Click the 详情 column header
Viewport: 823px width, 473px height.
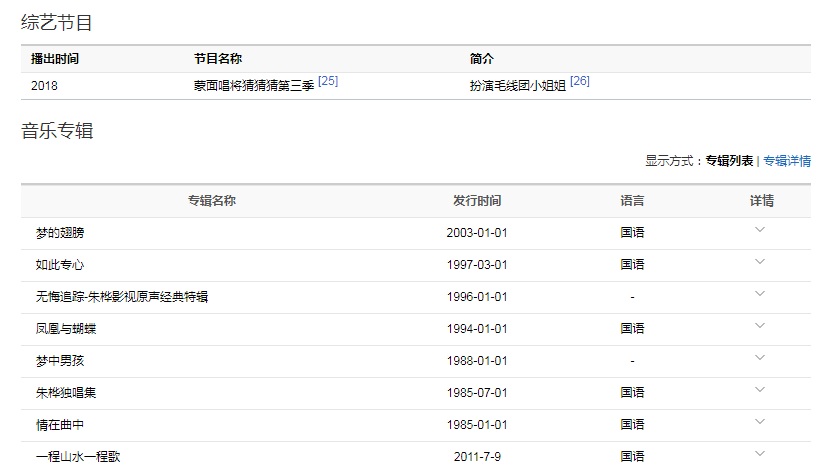[x=761, y=201]
